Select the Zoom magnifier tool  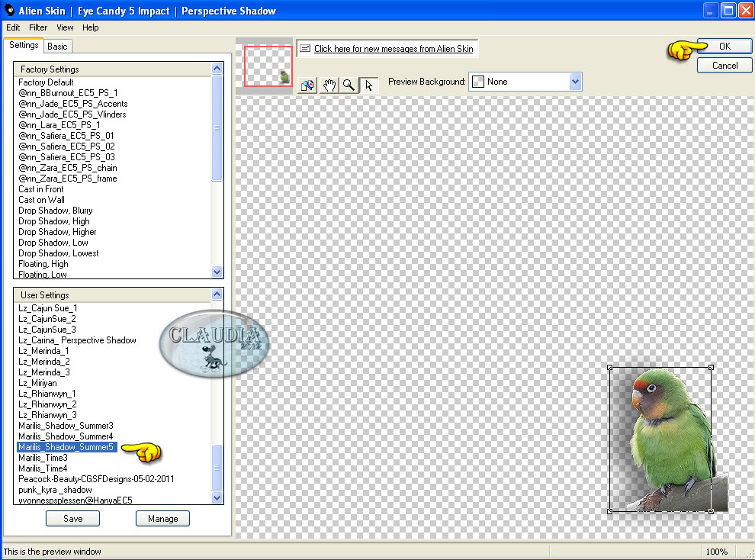349,85
